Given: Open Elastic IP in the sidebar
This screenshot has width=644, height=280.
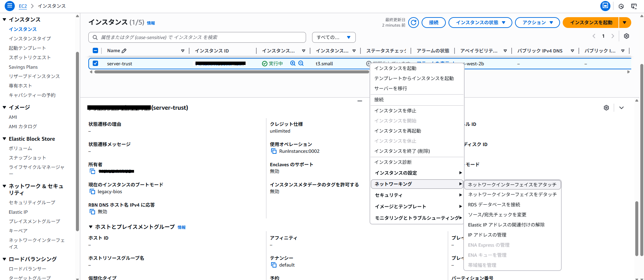Looking at the screenshot, I should [18, 212].
